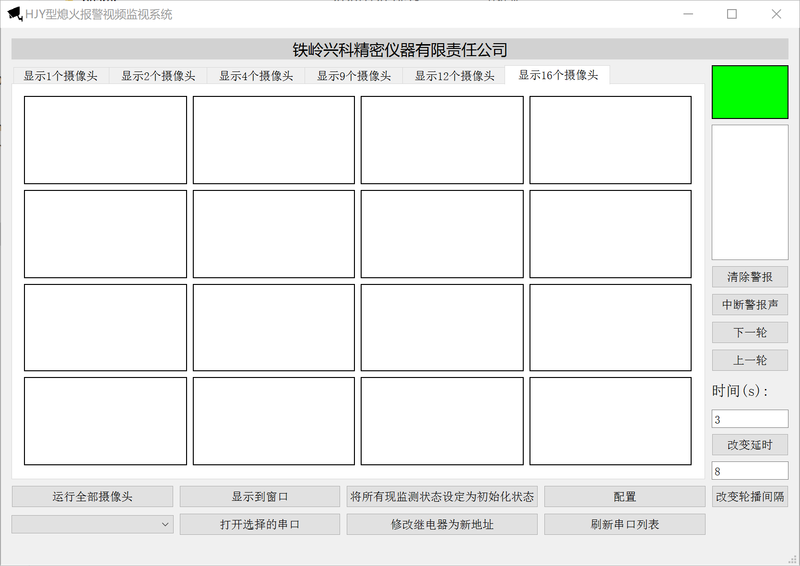Close the HJY monitoring window
The height and width of the screenshot is (566, 800).
(x=776, y=14)
